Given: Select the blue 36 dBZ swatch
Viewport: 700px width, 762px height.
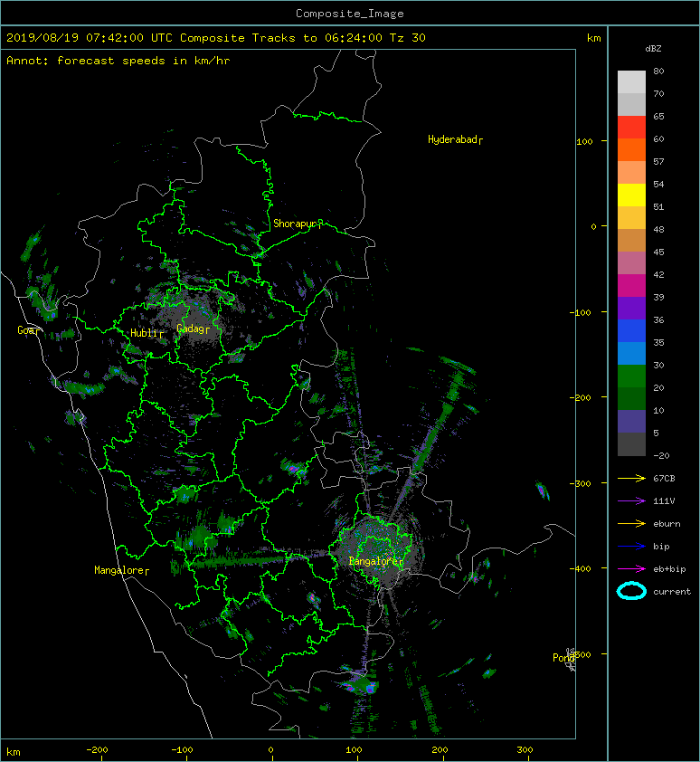Looking at the screenshot, I should [x=631, y=330].
